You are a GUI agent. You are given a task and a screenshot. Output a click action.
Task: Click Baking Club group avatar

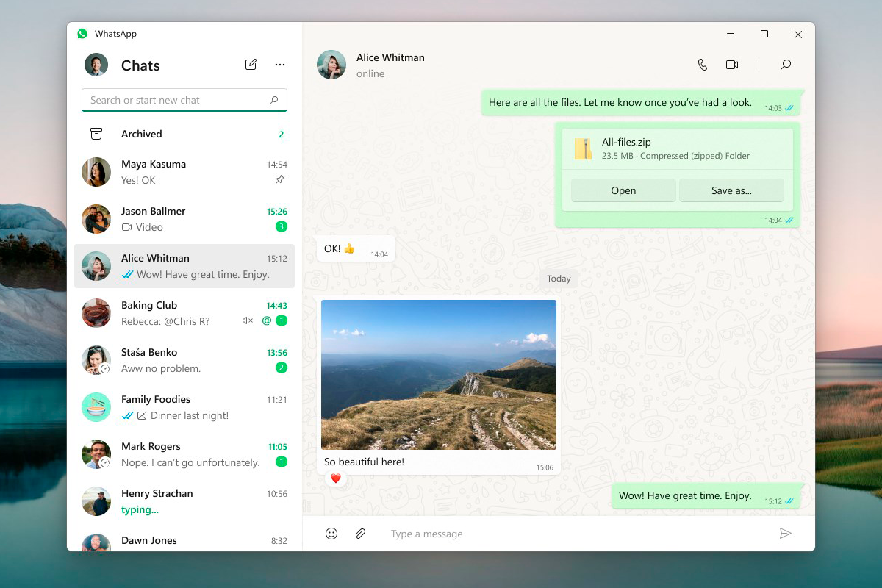tap(96, 313)
